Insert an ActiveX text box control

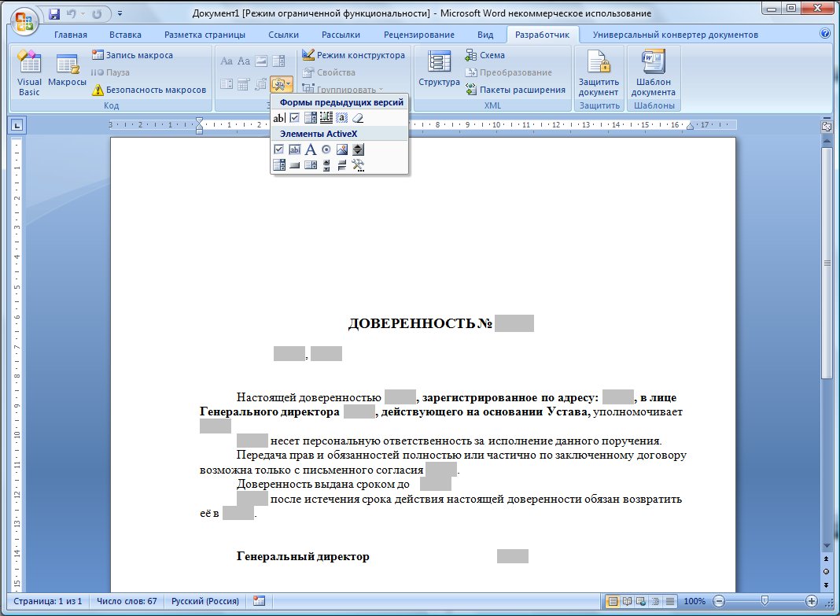(x=295, y=149)
